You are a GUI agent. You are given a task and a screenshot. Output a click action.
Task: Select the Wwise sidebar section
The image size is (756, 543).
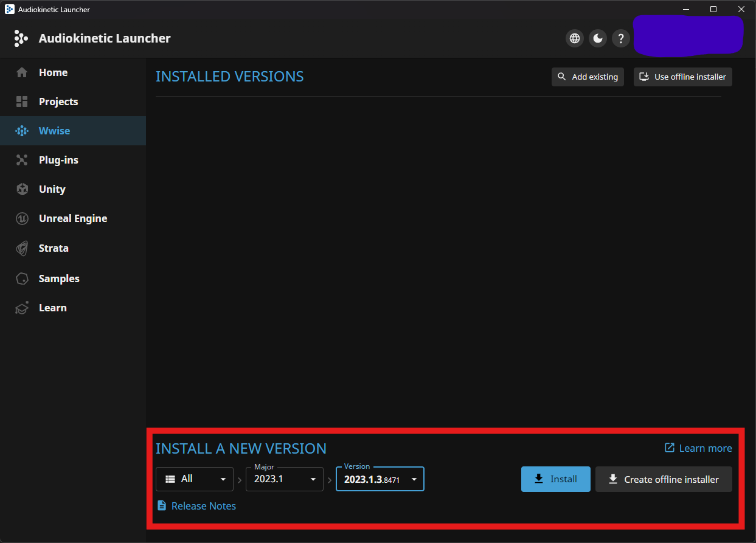tap(73, 131)
